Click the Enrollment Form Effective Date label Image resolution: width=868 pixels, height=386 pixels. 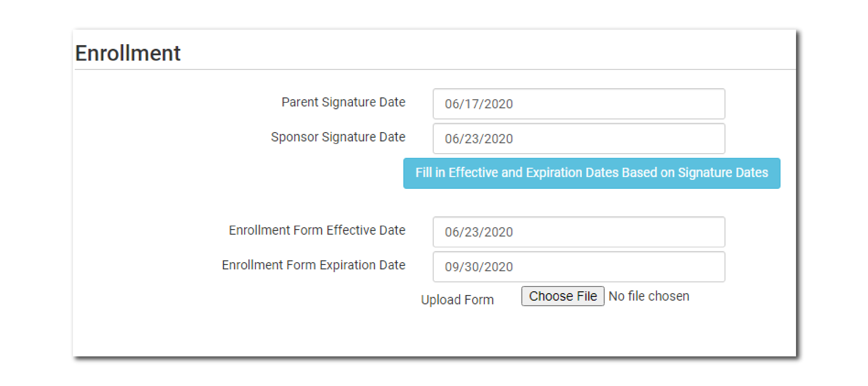(x=317, y=230)
